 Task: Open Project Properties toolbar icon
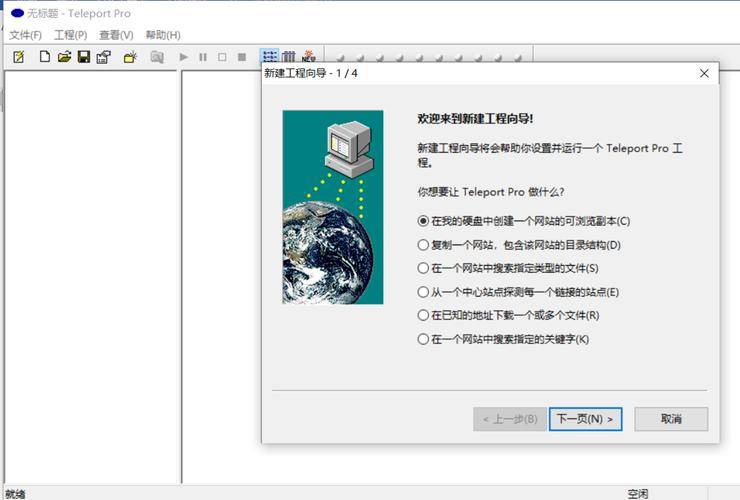click(x=103, y=57)
